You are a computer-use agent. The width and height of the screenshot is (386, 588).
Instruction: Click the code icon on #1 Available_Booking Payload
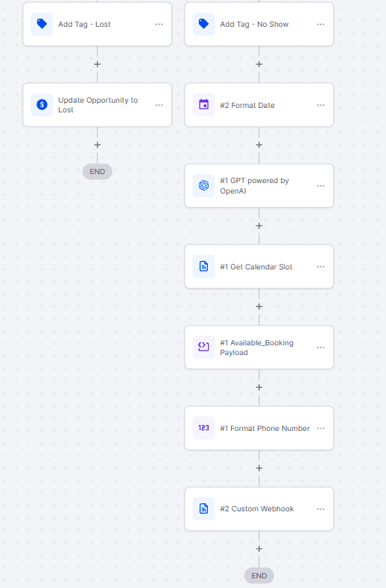tap(204, 348)
